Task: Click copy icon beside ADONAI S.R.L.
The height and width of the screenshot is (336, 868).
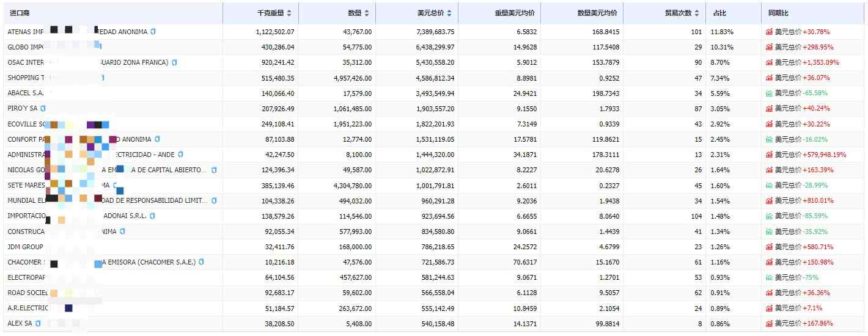Action: click(x=152, y=216)
